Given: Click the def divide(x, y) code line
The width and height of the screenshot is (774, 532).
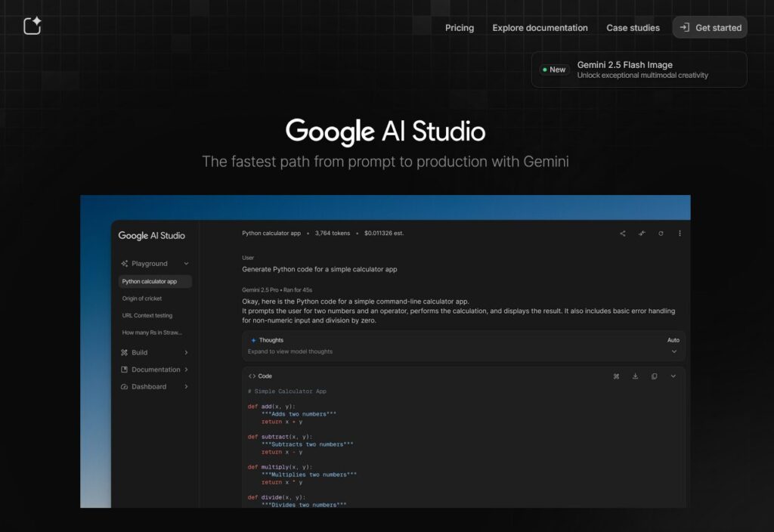Looking at the screenshot, I should [276, 497].
